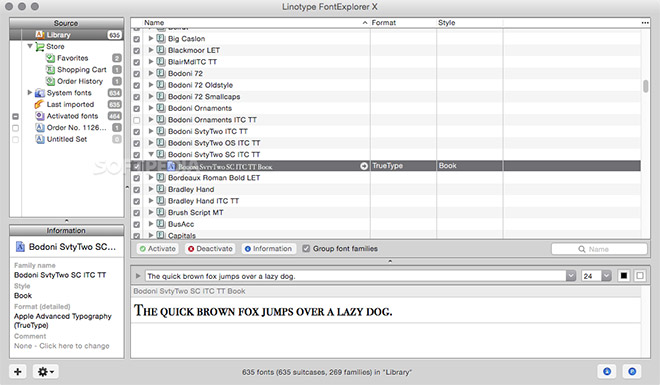
Task: Open the gear action menu
Action: click(45, 372)
